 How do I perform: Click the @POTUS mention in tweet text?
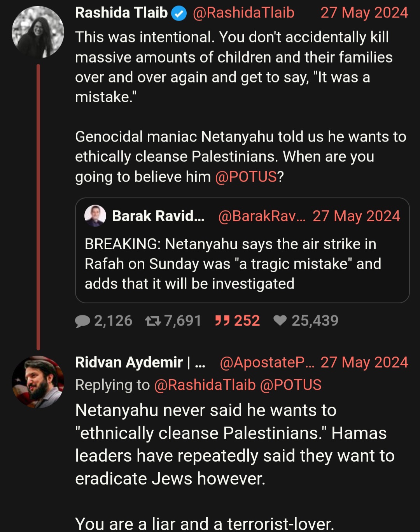pyautogui.click(x=246, y=177)
